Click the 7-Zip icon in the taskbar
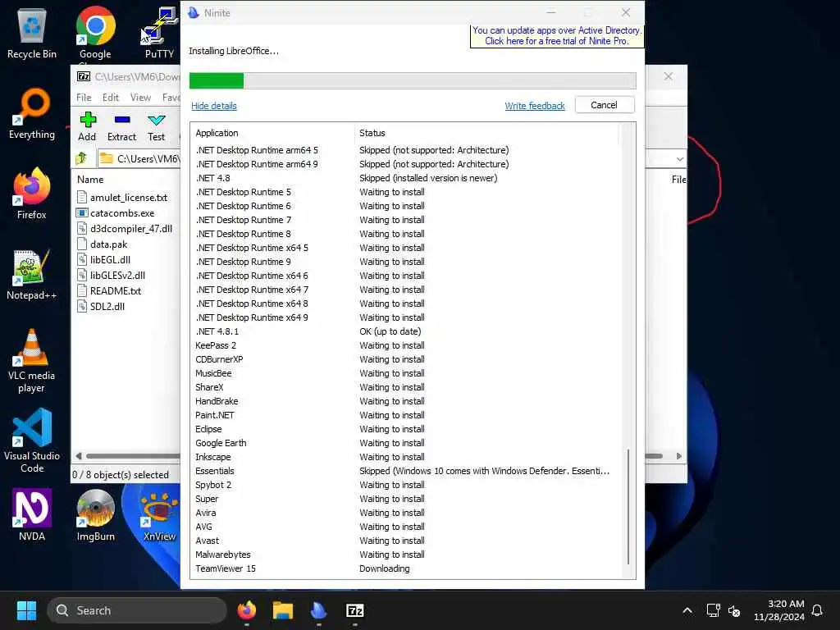The width and height of the screenshot is (840, 630). pyautogui.click(x=354, y=610)
